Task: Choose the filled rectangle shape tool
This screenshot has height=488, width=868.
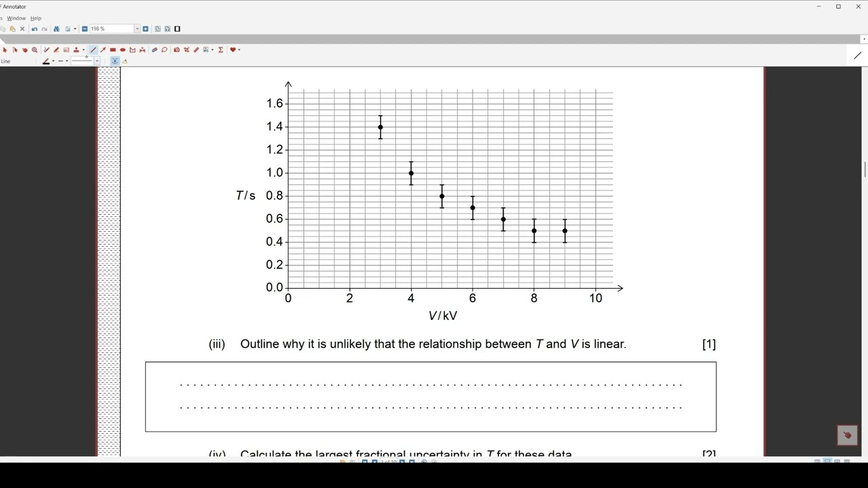Action: point(113,50)
